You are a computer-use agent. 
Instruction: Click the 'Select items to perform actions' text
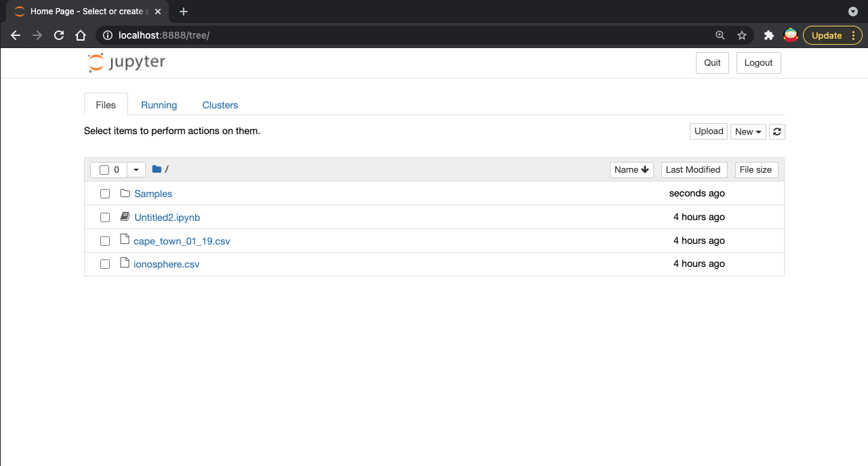tap(172, 131)
